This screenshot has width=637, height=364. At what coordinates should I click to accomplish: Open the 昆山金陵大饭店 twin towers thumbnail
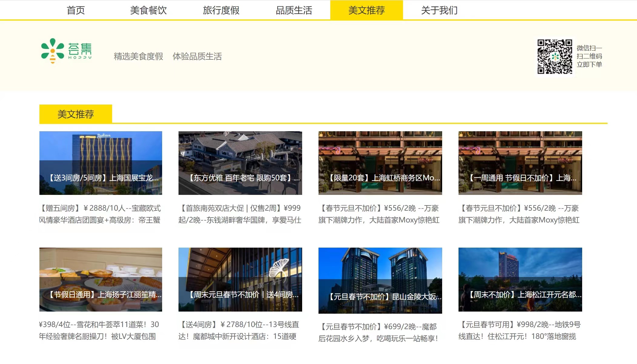(380, 280)
